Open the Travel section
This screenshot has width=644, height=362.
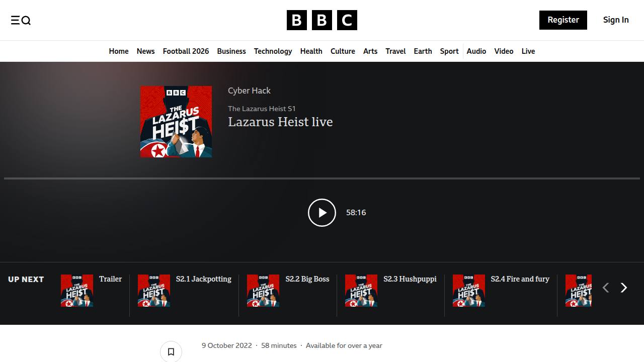coord(395,51)
